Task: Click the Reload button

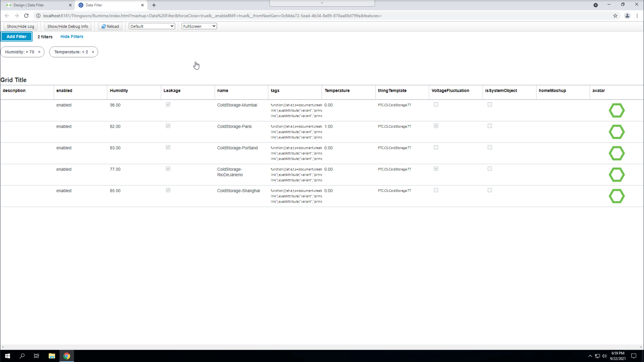Action: click(x=110, y=26)
